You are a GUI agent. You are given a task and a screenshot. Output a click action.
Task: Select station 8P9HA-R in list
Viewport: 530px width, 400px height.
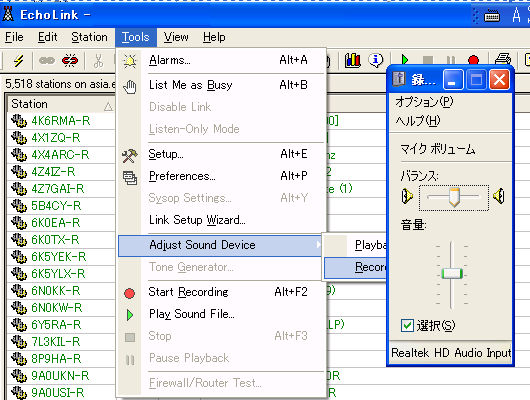(x=56, y=359)
